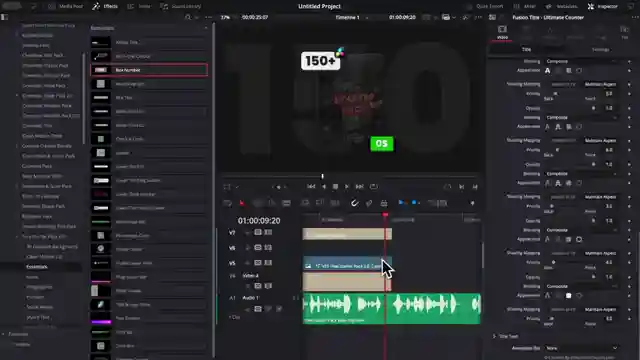
Task: Open the Timeline 1 name dropdown
Action: [351, 17]
